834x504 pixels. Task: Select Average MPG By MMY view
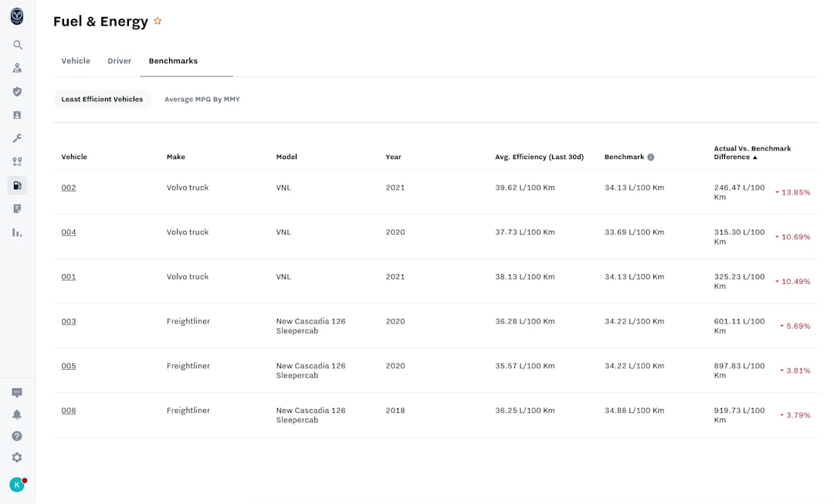click(202, 100)
